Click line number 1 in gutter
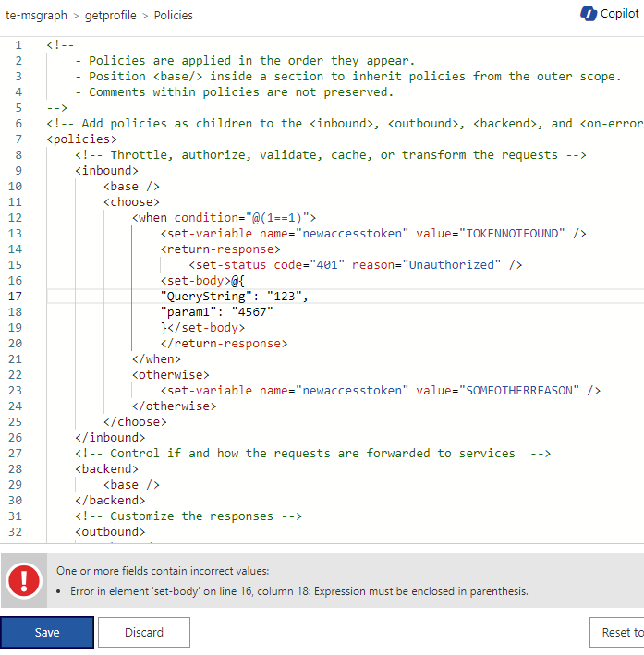The width and height of the screenshot is (644, 655). tap(18, 44)
